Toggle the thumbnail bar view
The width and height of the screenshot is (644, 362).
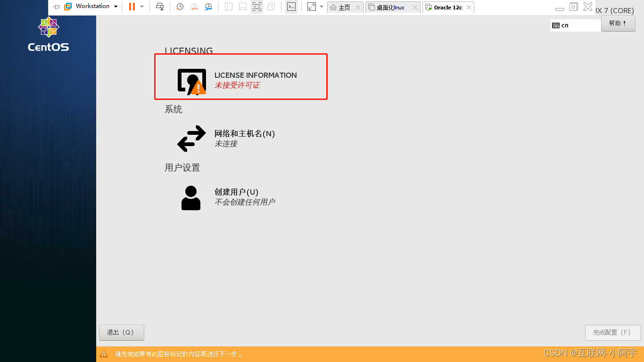click(243, 7)
